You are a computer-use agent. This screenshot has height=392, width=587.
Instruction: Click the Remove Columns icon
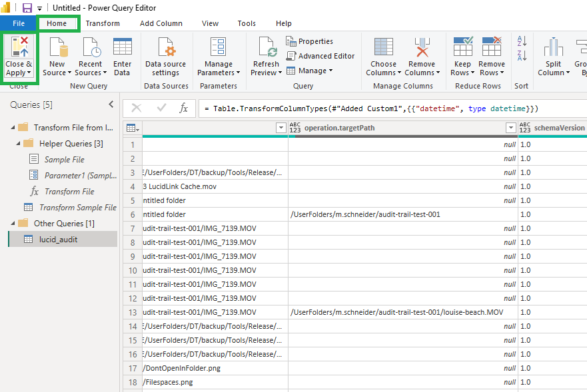(422, 47)
